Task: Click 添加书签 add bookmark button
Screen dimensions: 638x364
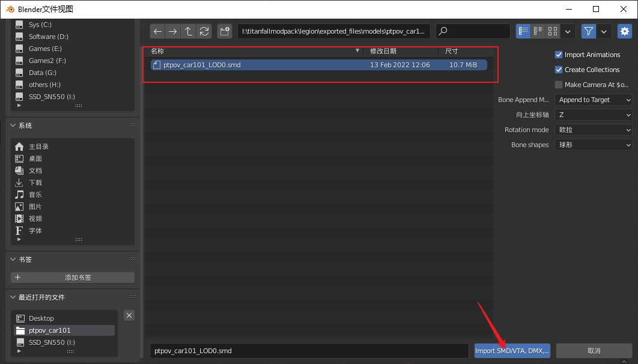Action: [73, 278]
